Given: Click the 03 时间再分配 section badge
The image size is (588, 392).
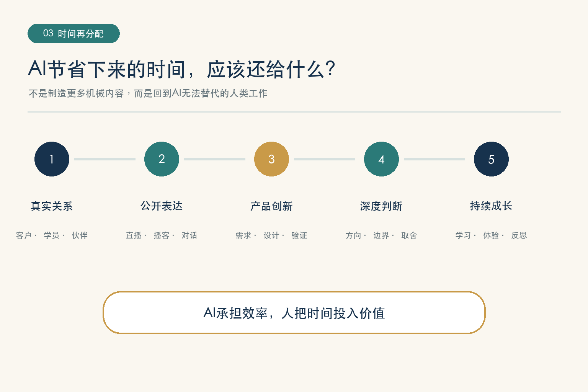Looking at the screenshot, I should click(73, 33).
